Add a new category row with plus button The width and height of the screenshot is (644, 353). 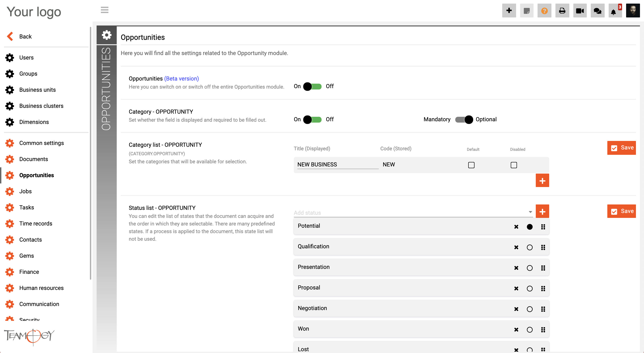click(542, 180)
